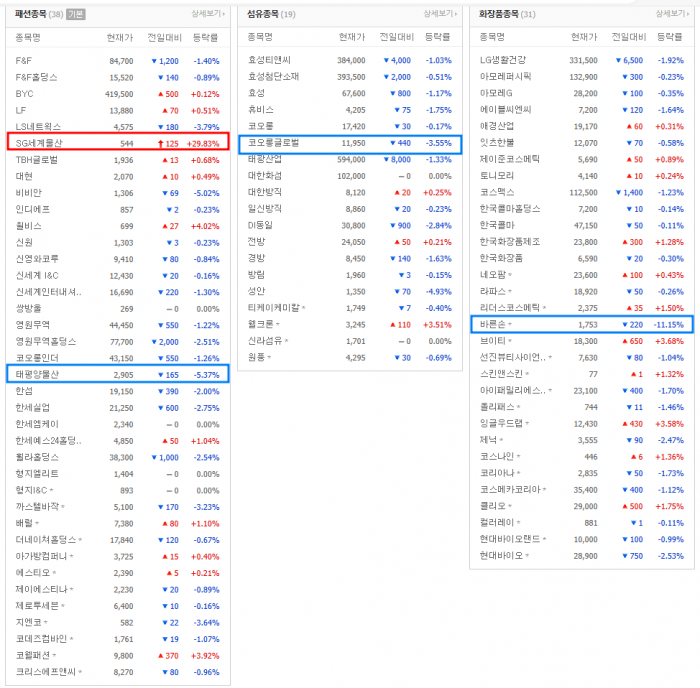
Task: Open 원풍 stock
Action: (x=257, y=357)
